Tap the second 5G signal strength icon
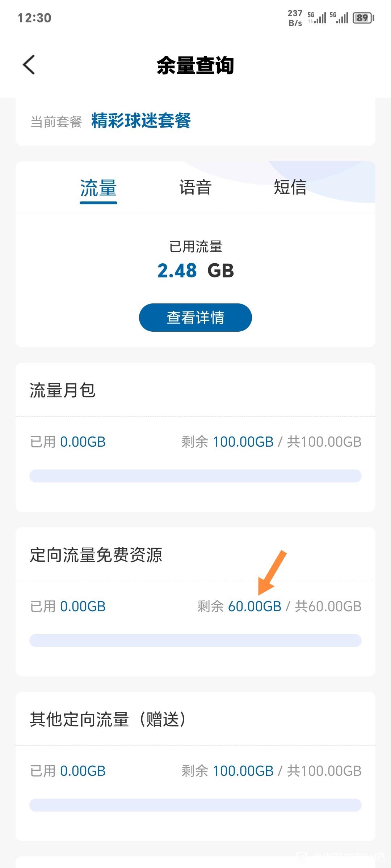Screen dimensions: 391x868 pyautogui.click(x=339, y=17)
